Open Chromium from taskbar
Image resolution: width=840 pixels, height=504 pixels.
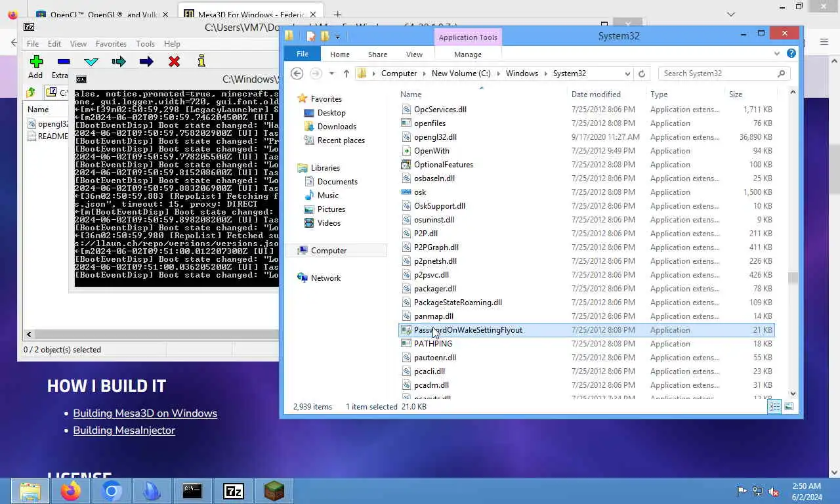pyautogui.click(x=112, y=491)
